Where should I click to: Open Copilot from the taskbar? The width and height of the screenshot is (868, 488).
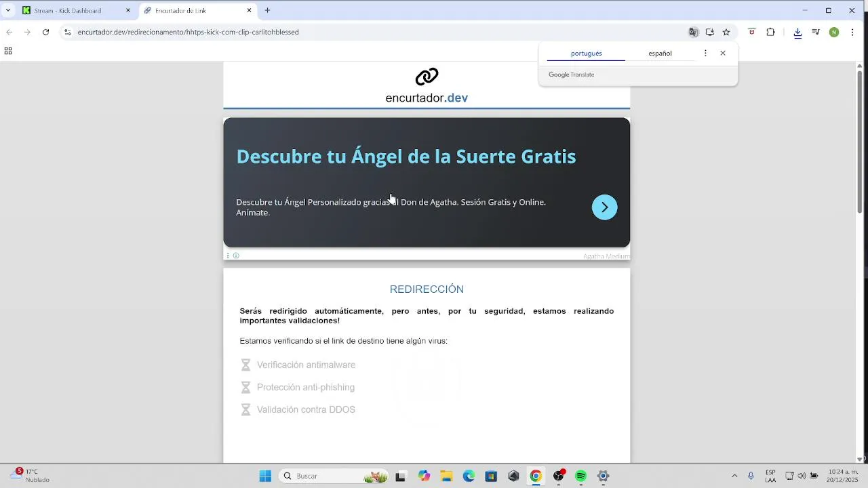click(x=424, y=476)
